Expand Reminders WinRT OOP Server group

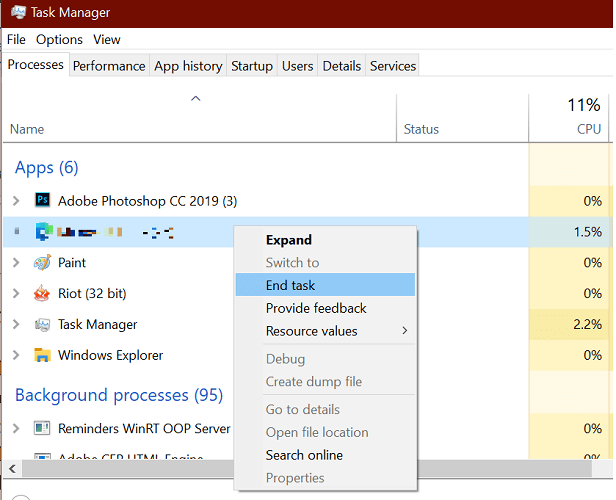(x=16, y=428)
